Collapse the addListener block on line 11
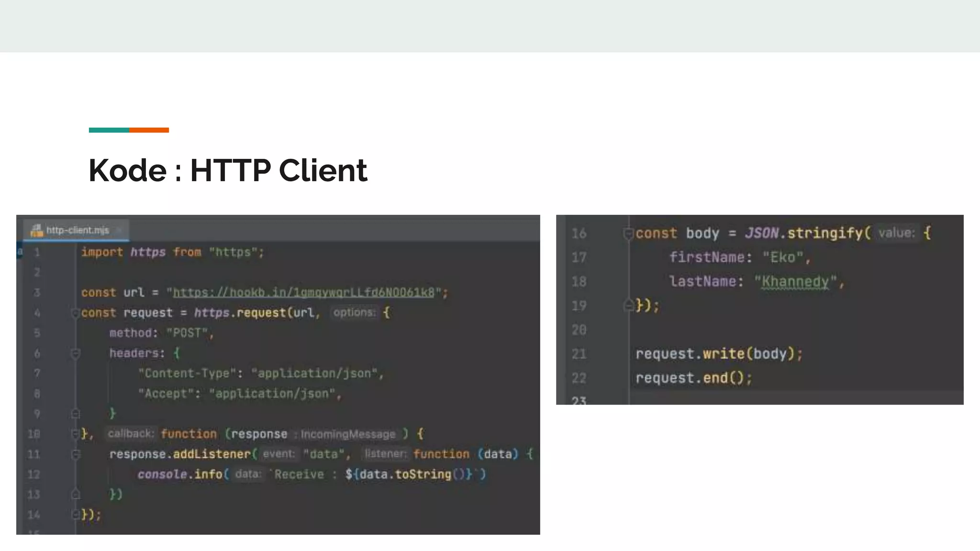 75,454
